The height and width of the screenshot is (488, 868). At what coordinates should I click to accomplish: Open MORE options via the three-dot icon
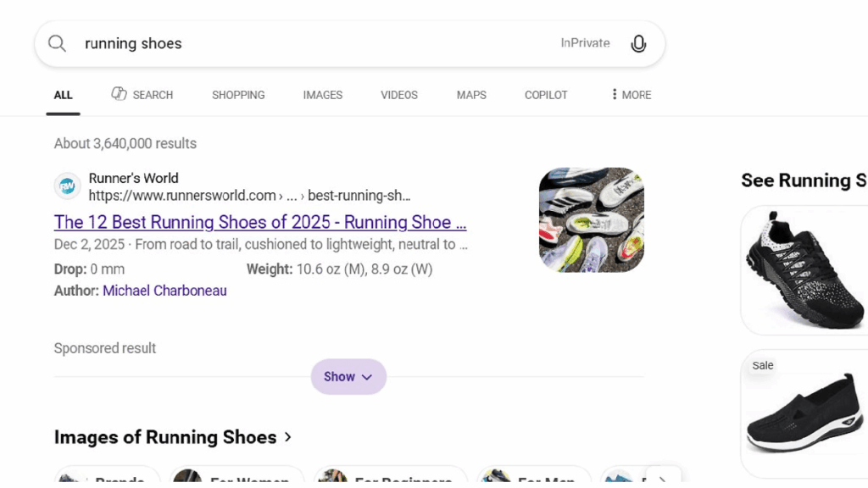(615, 95)
